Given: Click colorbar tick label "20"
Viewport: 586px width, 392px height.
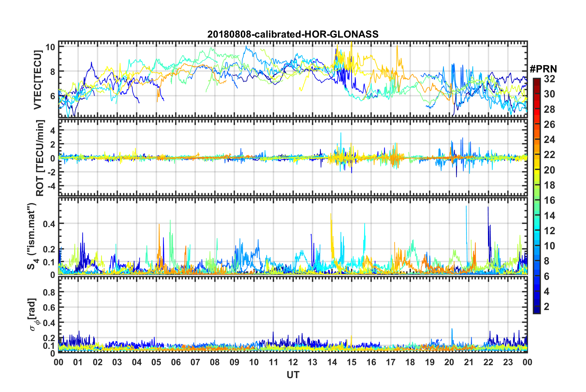Looking at the screenshot, I should tap(549, 170).
